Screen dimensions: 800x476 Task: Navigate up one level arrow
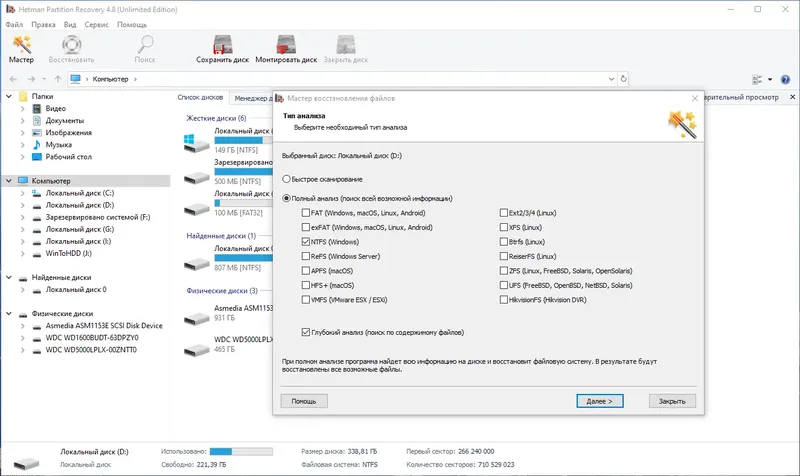(58, 79)
